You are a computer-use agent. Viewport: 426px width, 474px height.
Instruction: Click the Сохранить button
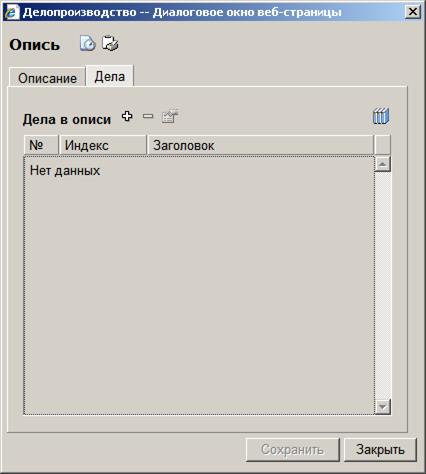tap(293, 449)
